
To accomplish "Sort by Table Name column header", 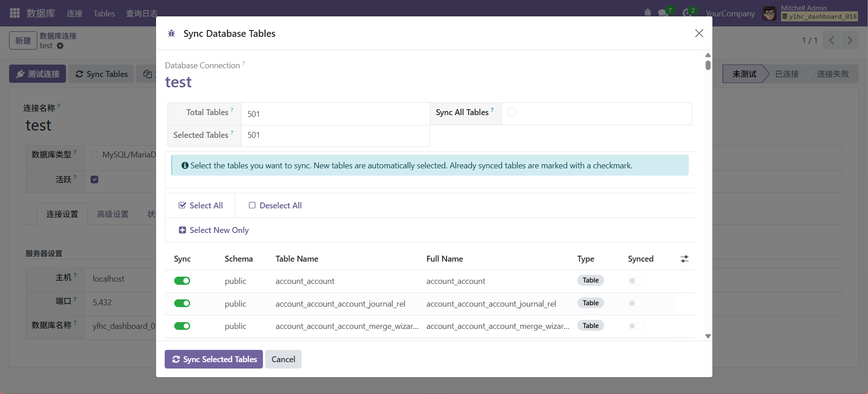I will pos(297,259).
